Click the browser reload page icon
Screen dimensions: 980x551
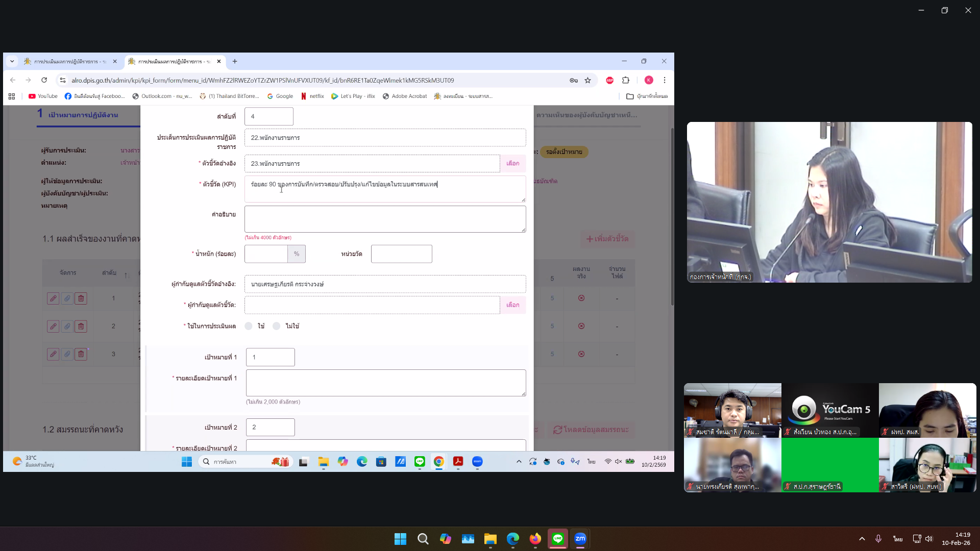(44, 80)
